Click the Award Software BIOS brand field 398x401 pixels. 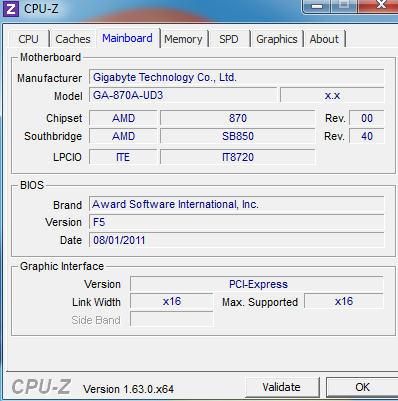click(237, 204)
